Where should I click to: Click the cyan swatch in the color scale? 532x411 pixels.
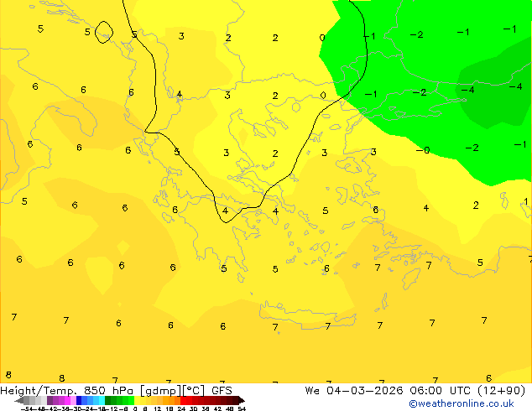102,400
